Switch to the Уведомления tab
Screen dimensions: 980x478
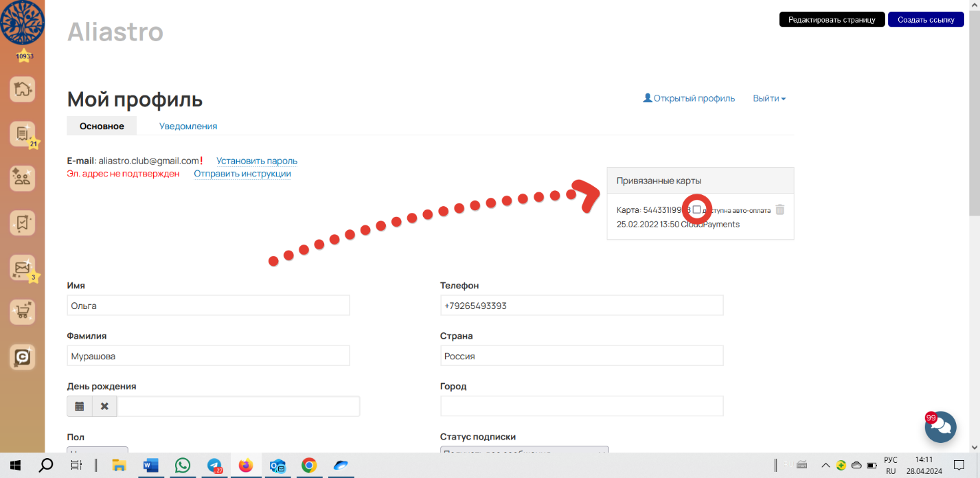click(188, 126)
